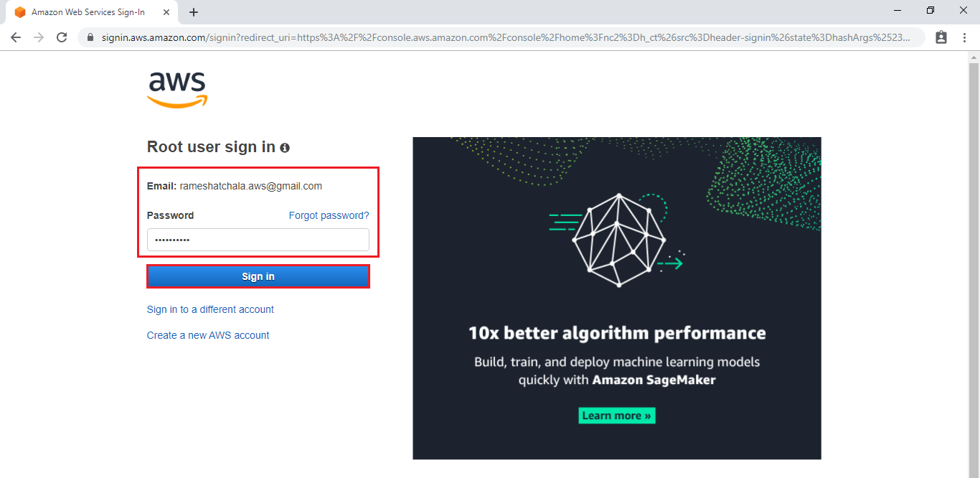Click the browser forward arrow icon
Viewport: 980px width, 478px height.
click(38, 37)
